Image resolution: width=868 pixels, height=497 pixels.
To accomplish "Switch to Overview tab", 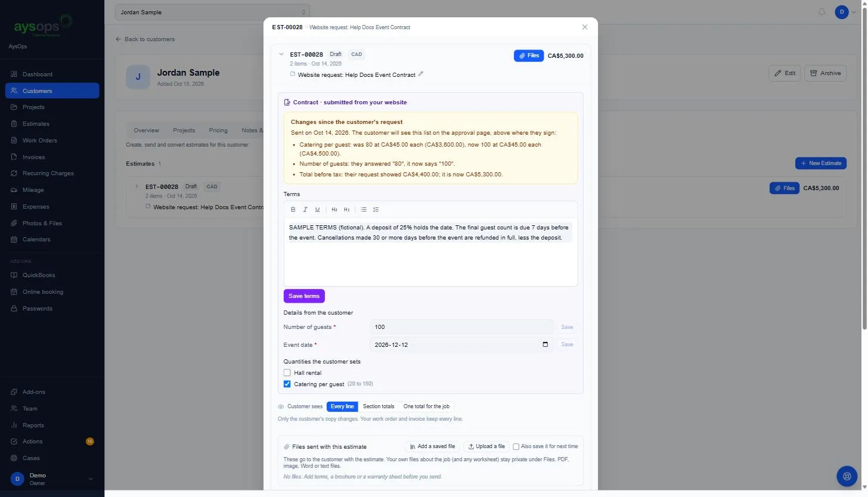I will point(146,131).
